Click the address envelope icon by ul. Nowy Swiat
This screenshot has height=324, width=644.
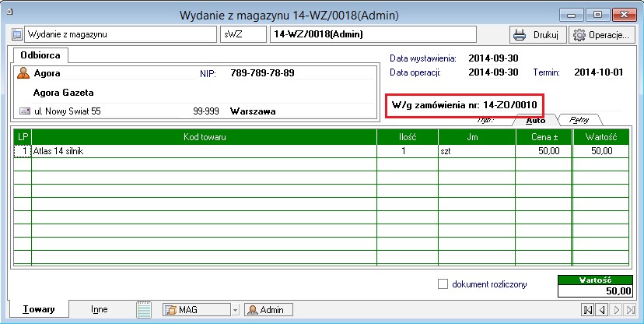coord(23,111)
